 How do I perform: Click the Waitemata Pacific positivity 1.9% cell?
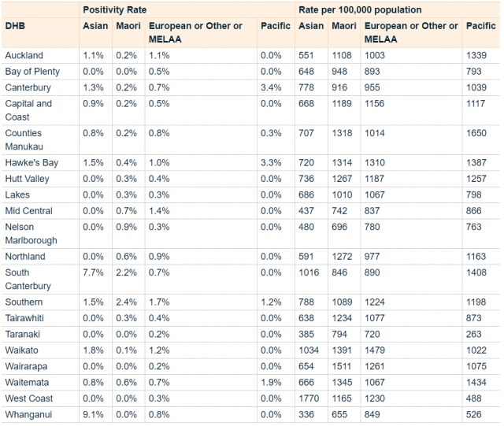(x=271, y=383)
